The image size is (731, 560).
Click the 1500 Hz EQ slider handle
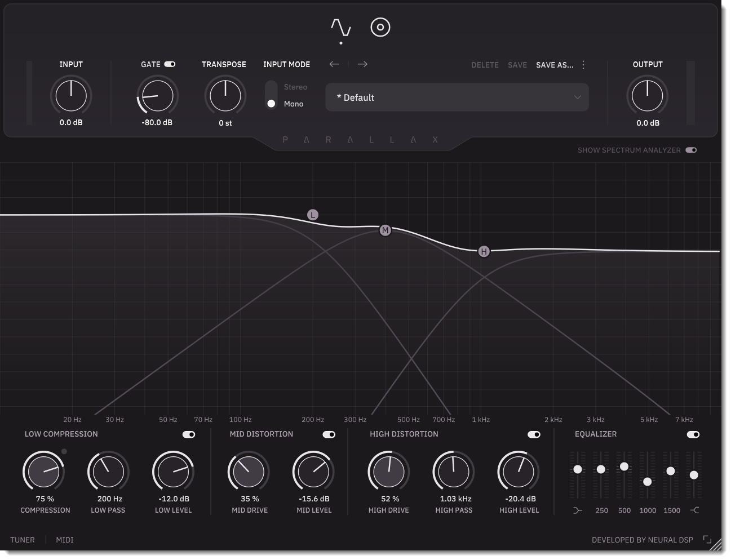click(x=671, y=471)
